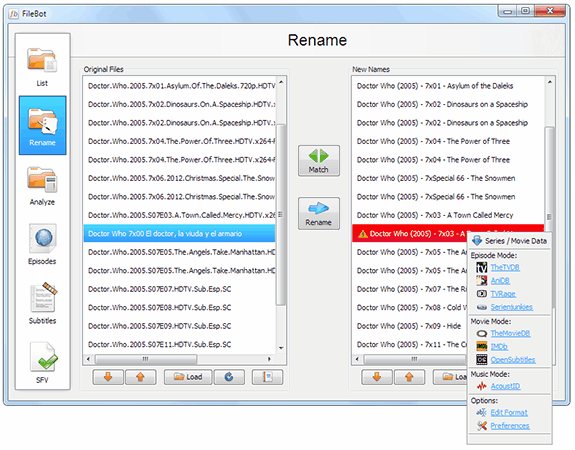This screenshot has width=575, height=450.
Task: Click the blue arrow Rename button
Action: (318, 213)
